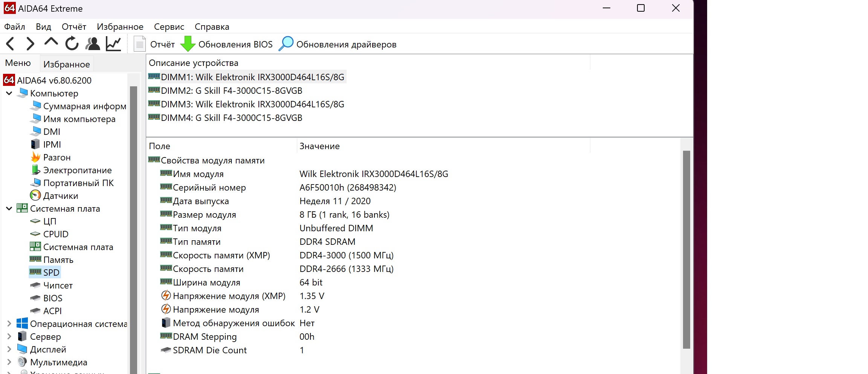868x374 pixels.
Task: Refresh the current page with the refresh icon
Action: (x=72, y=44)
